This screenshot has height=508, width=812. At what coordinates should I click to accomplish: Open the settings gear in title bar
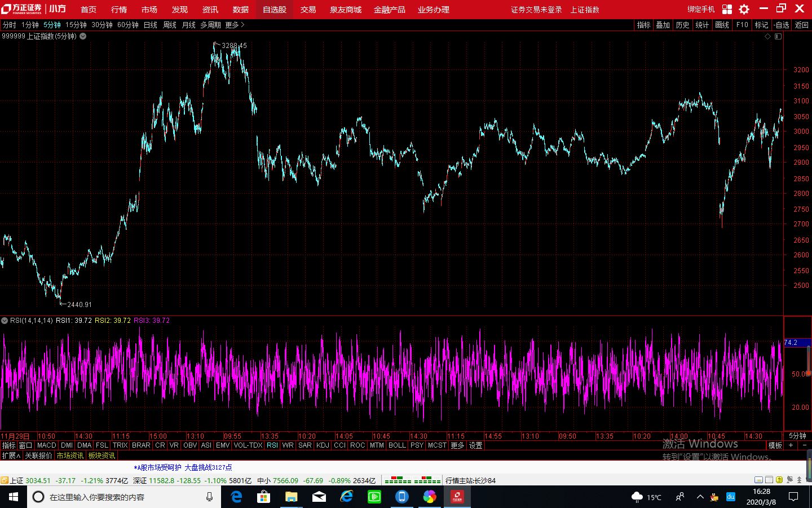[x=744, y=9]
